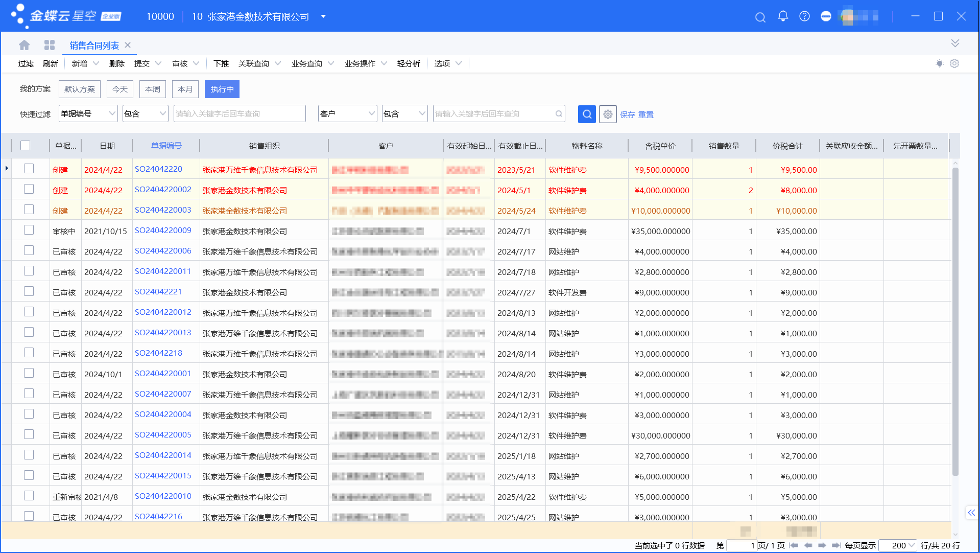Open the 选项 menu

click(448, 63)
